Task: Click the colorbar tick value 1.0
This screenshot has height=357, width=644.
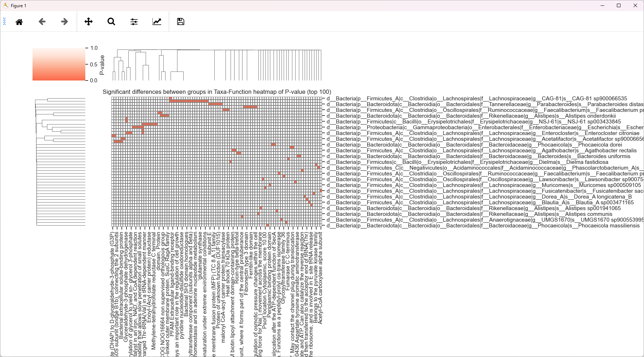Action: pos(94,48)
